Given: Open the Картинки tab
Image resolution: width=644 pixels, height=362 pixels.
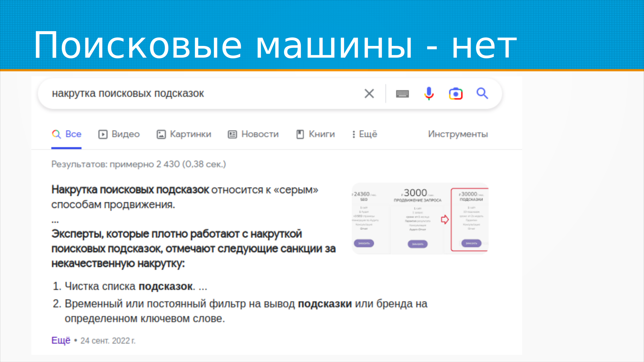Looking at the screenshot, I should [x=191, y=134].
